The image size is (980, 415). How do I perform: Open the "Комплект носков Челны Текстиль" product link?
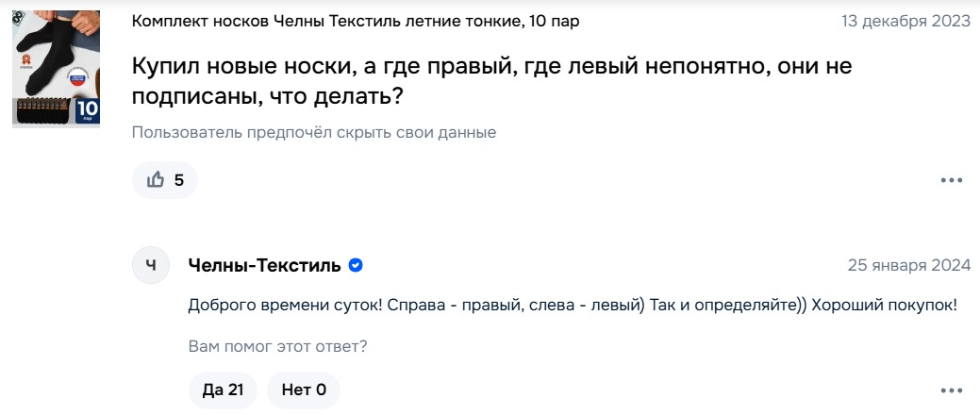pos(356,21)
